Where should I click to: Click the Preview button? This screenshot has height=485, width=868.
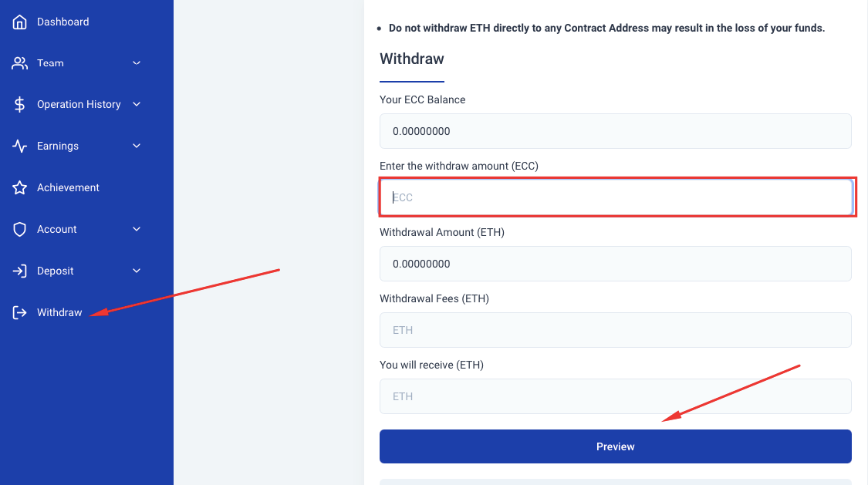(x=615, y=446)
